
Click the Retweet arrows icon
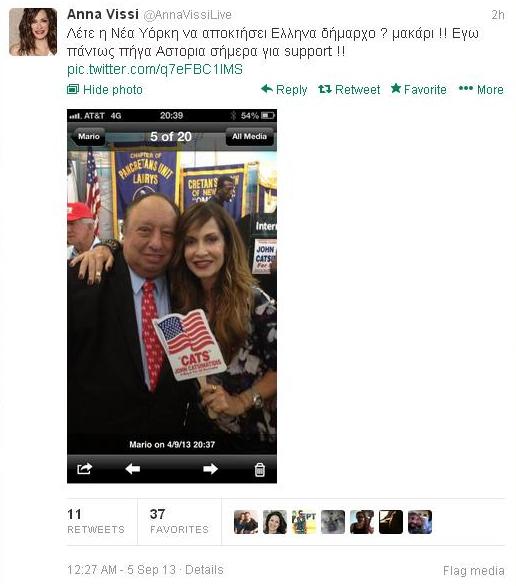pyautogui.click(x=325, y=89)
